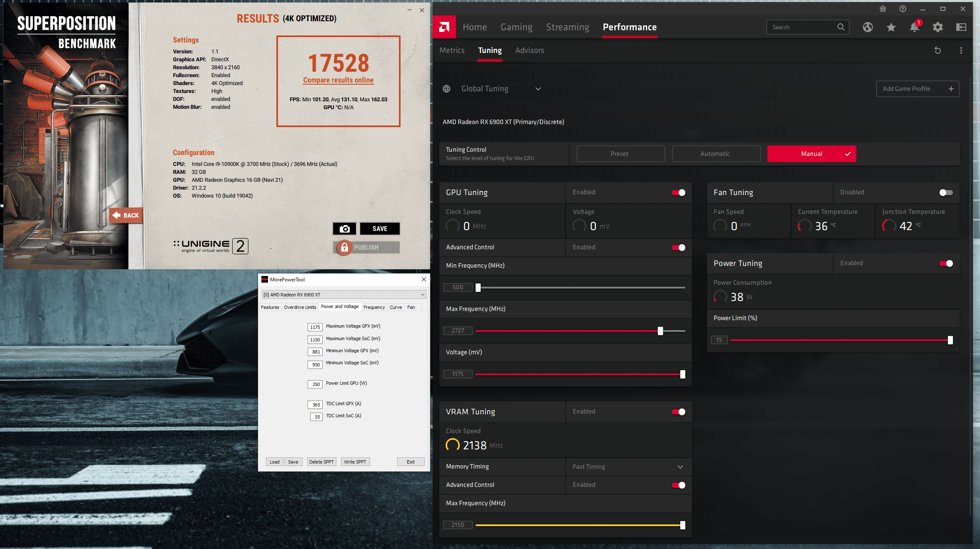Open notifications bell icon
This screenshot has width=980, height=549.
915,27
